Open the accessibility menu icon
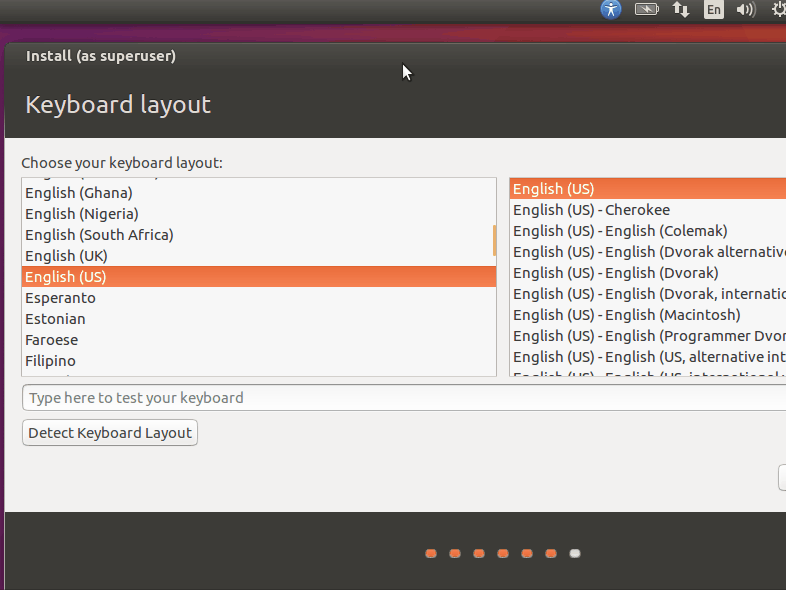Viewport: 786px width, 590px height. pos(611,9)
